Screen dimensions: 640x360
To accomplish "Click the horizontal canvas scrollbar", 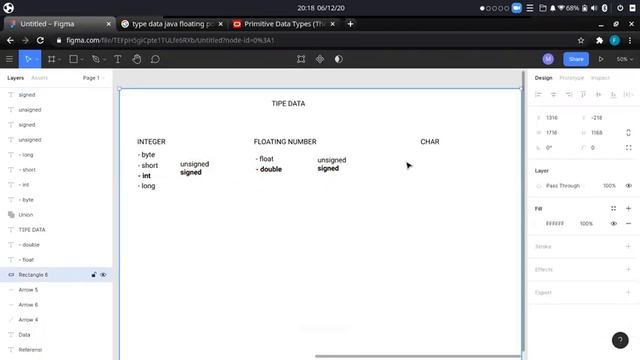I will pos(418,356).
